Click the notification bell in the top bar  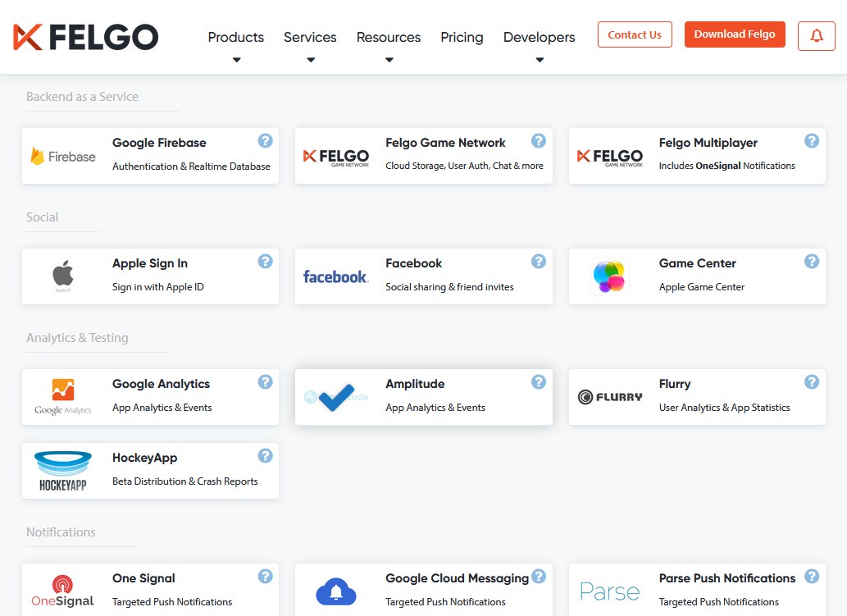click(816, 34)
